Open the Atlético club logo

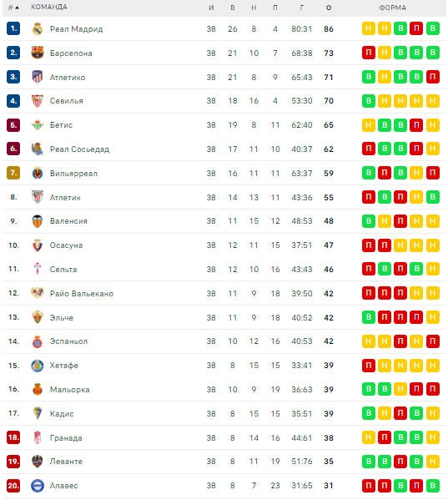[x=38, y=77]
